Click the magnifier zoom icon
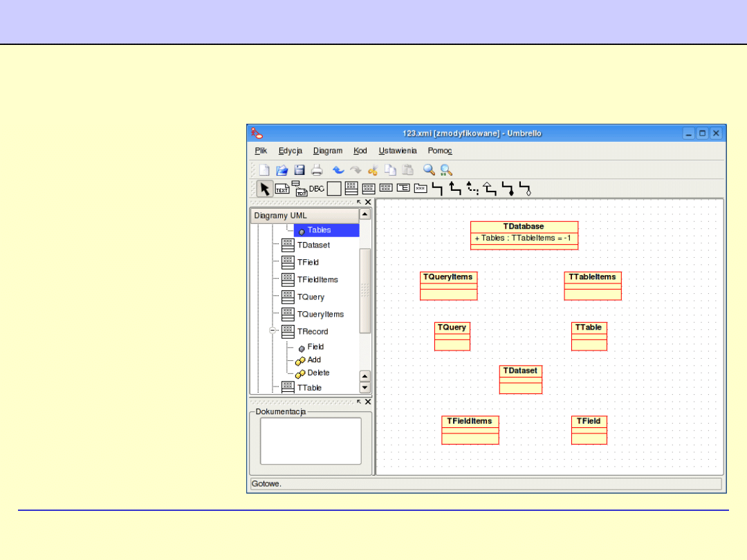747x560 pixels. click(x=429, y=170)
